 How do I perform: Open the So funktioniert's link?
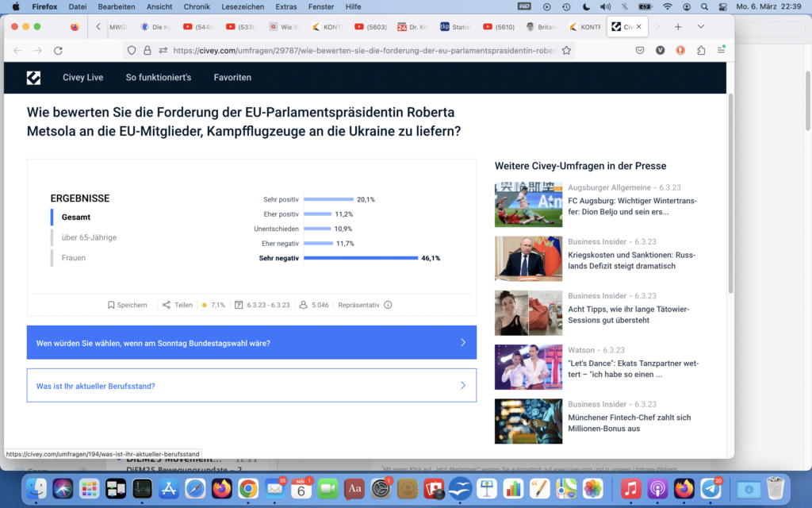(159, 78)
